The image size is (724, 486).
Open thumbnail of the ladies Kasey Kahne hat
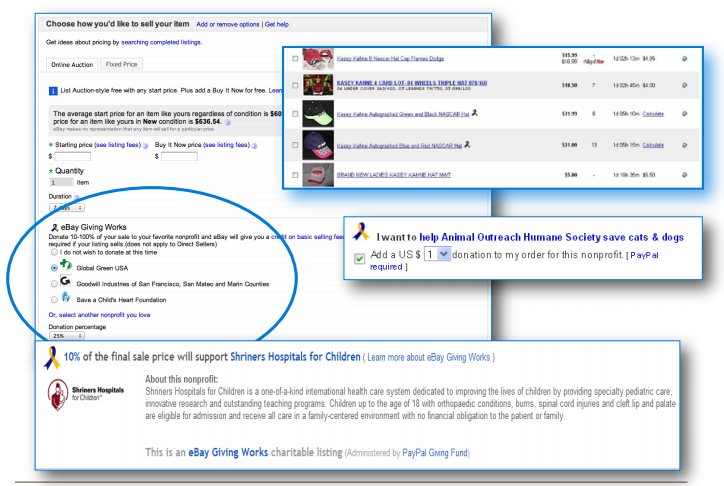[x=318, y=175]
